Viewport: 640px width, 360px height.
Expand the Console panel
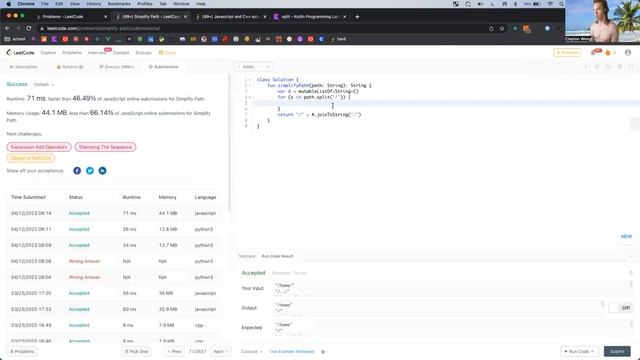point(251,351)
